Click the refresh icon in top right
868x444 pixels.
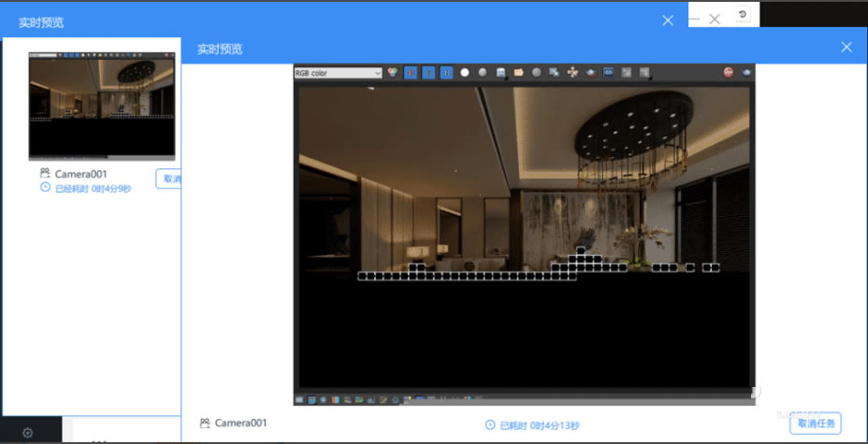(743, 15)
